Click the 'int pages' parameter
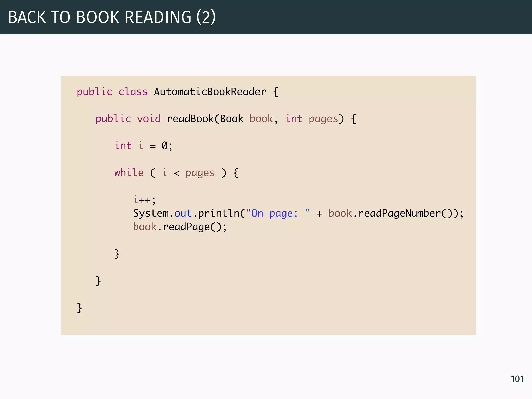 tap(312, 119)
